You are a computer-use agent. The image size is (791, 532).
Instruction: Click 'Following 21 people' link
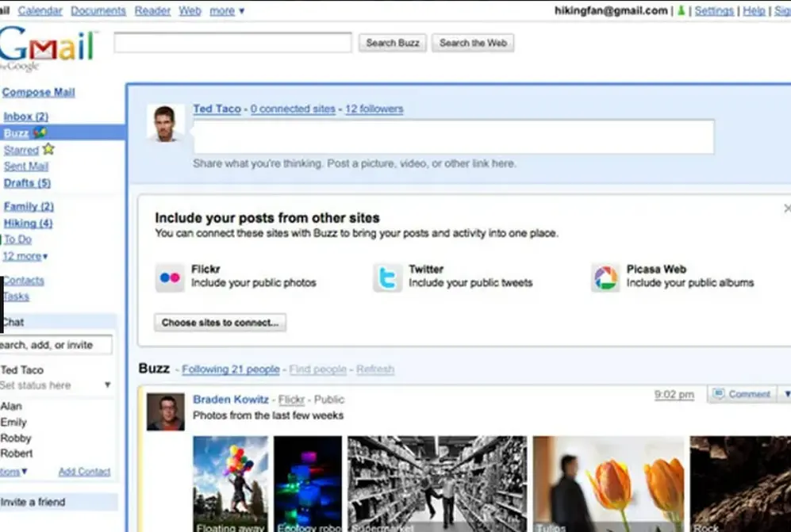(231, 369)
